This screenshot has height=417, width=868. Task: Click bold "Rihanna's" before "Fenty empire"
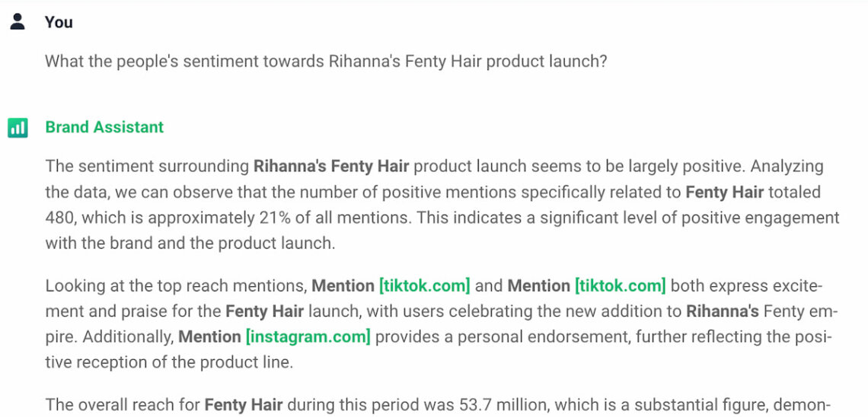click(x=723, y=311)
